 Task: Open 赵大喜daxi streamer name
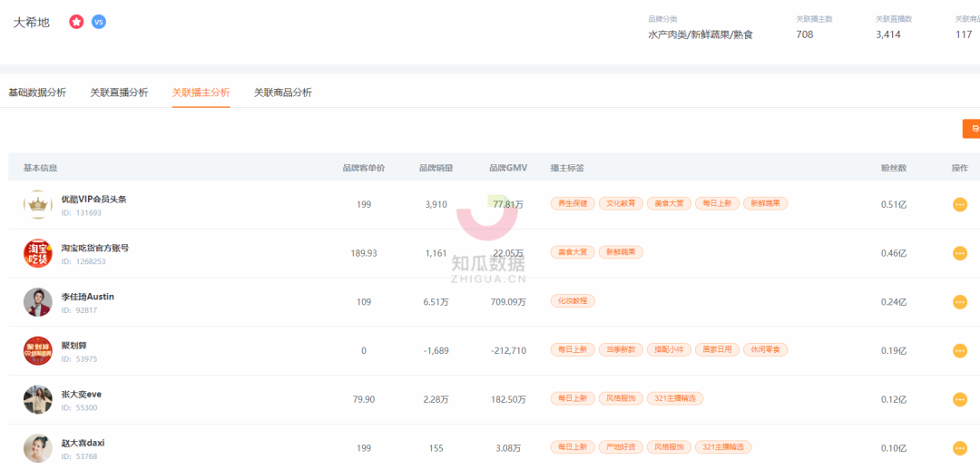tap(83, 443)
